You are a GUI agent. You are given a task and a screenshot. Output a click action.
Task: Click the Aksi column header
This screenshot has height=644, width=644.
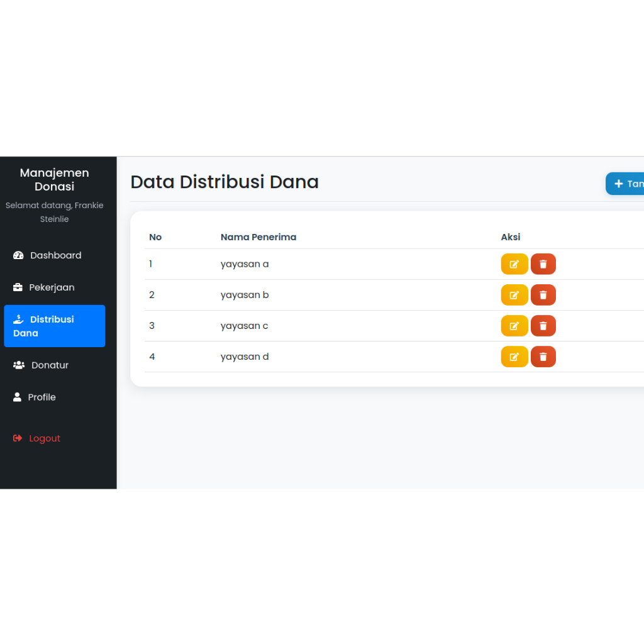coord(510,237)
